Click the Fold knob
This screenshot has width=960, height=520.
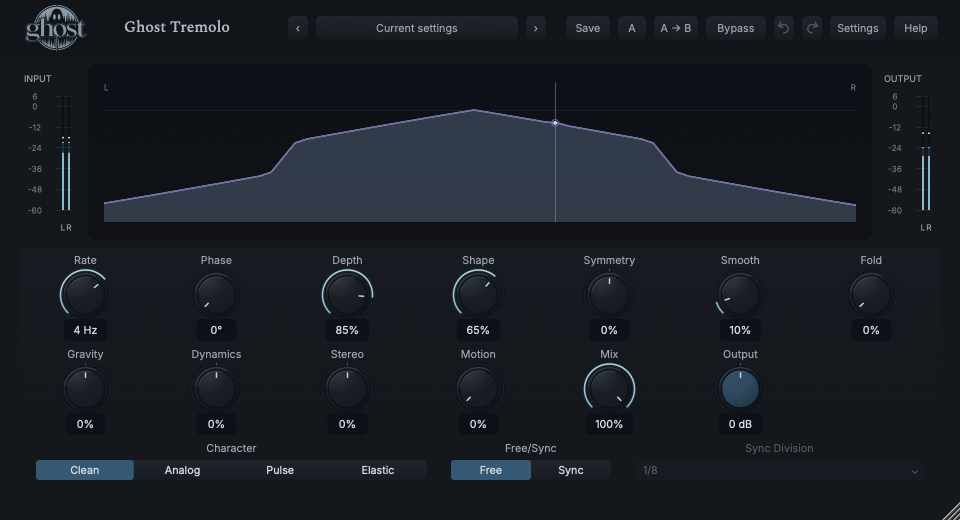coord(871,295)
